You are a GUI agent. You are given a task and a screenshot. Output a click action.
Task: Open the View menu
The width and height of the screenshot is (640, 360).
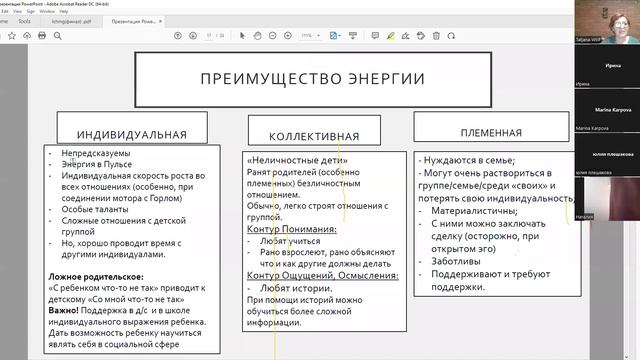[17, 11]
